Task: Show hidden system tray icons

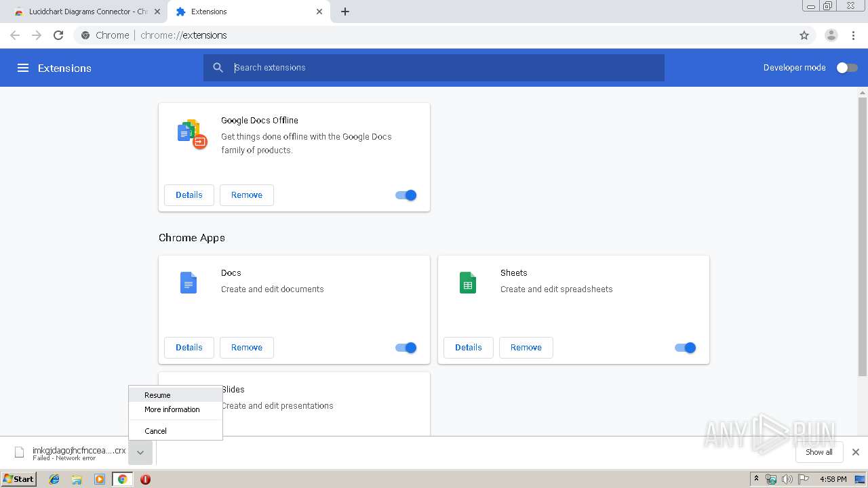Action: coord(756,479)
